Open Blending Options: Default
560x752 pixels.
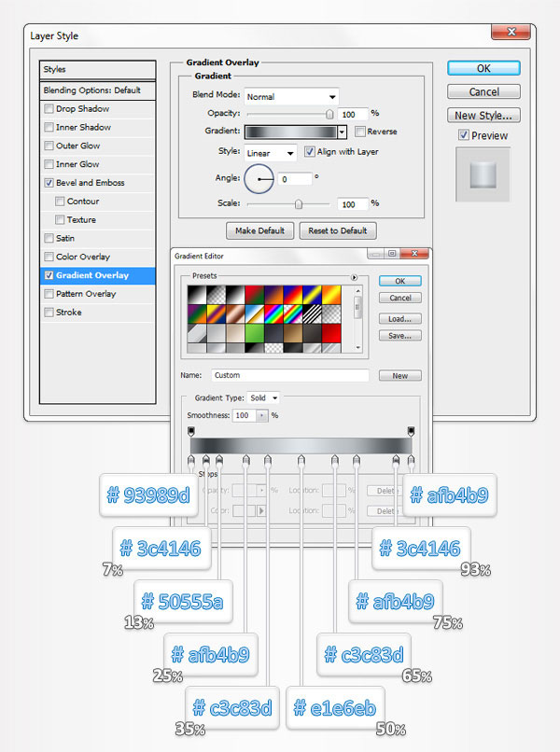pyautogui.click(x=97, y=91)
